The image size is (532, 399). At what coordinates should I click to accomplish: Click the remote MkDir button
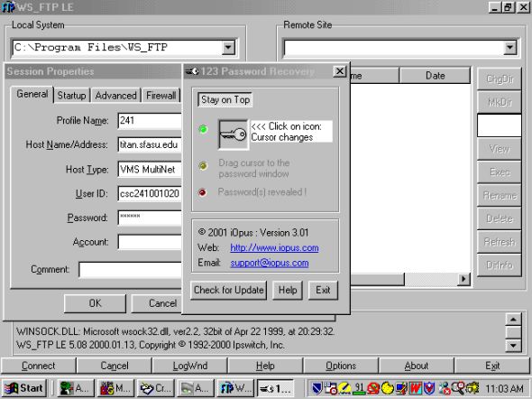coord(500,102)
